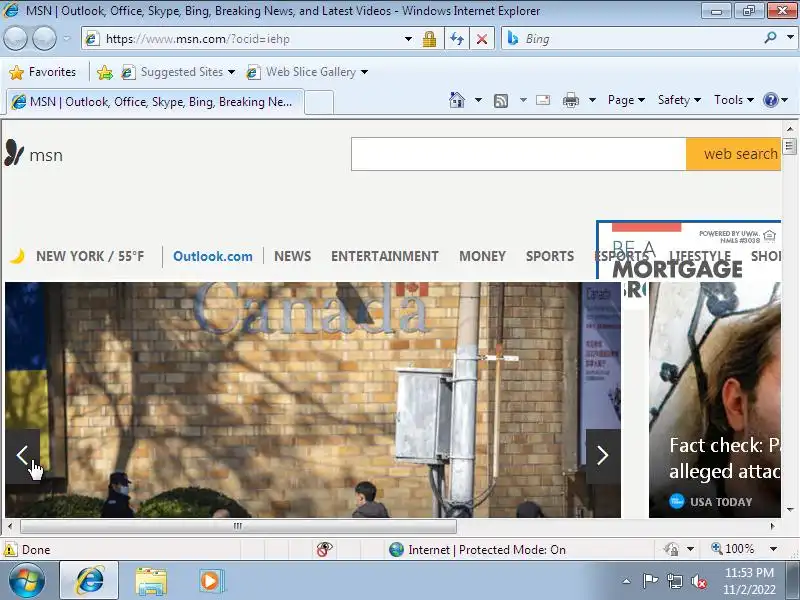Open Windows Explorer from taskbar
Screen dimensions: 800x600
pyautogui.click(x=151, y=581)
